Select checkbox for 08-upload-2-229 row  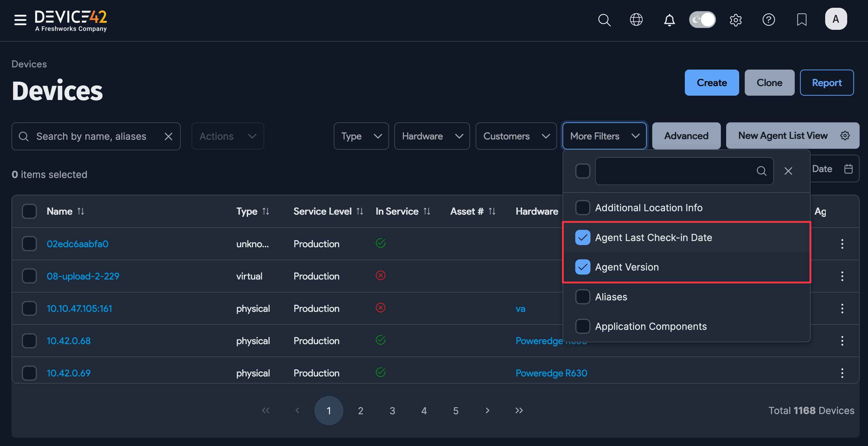[29, 276]
